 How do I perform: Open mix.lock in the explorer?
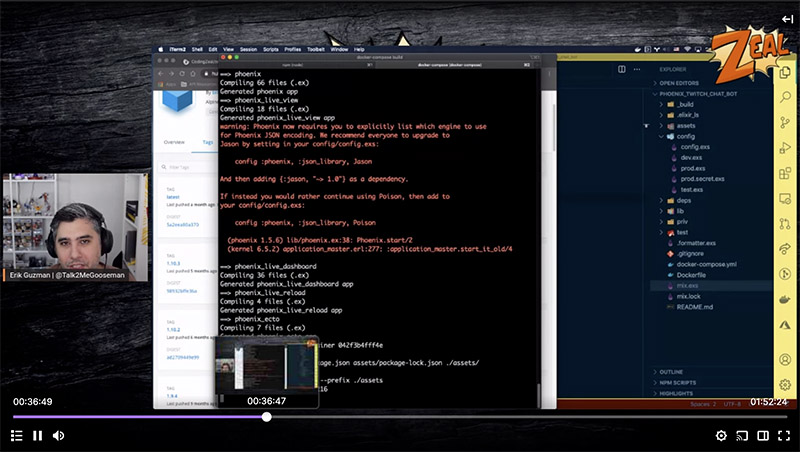[688, 296]
